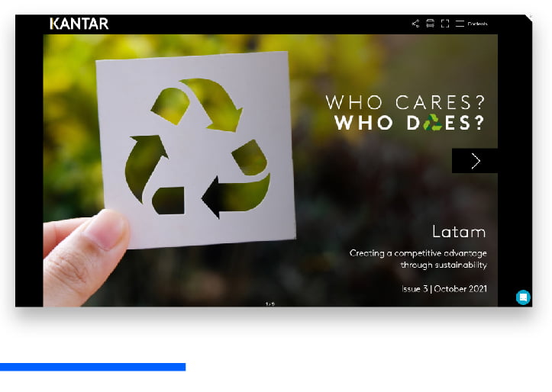
Task: Click the blue progress bar below viewer
Action: [92, 367]
